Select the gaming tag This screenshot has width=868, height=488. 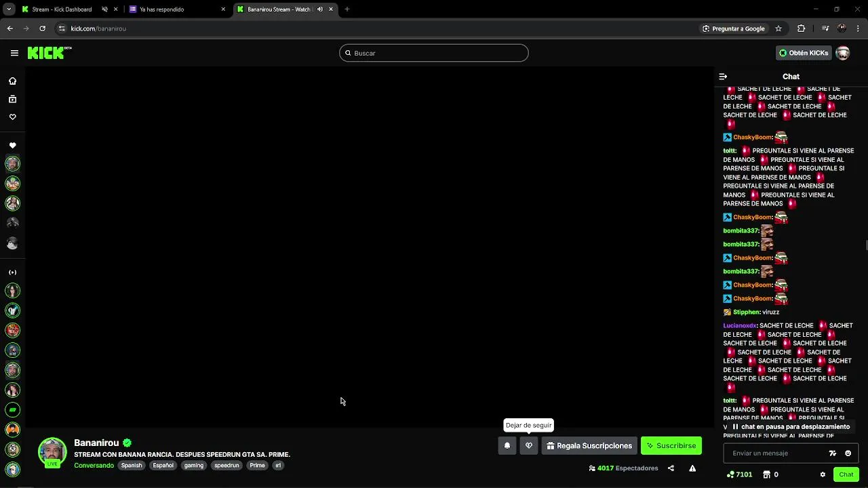194,466
